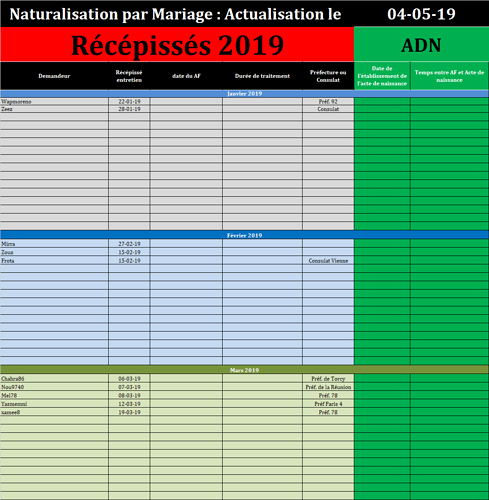
Task: Click the red Récépissés 2019 title banner
Action: click(x=177, y=45)
